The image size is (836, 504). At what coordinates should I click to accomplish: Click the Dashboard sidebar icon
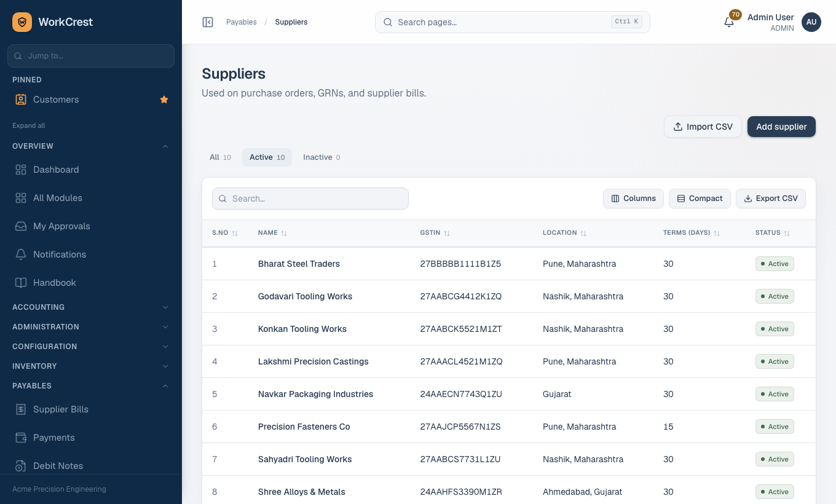21,170
